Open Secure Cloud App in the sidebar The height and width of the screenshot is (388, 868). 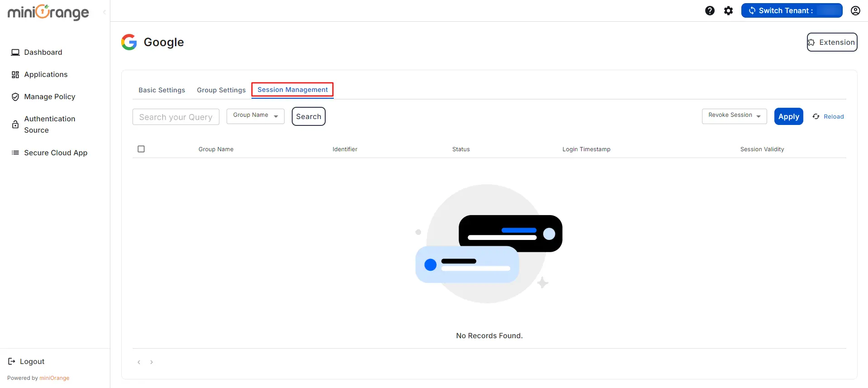pos(56,153)
